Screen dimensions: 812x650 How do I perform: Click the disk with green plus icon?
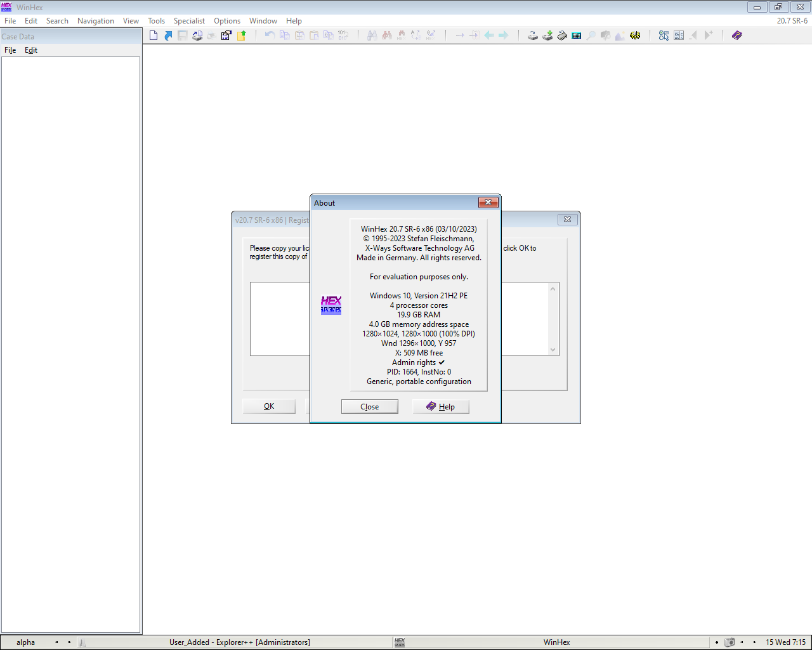point(547,36)
